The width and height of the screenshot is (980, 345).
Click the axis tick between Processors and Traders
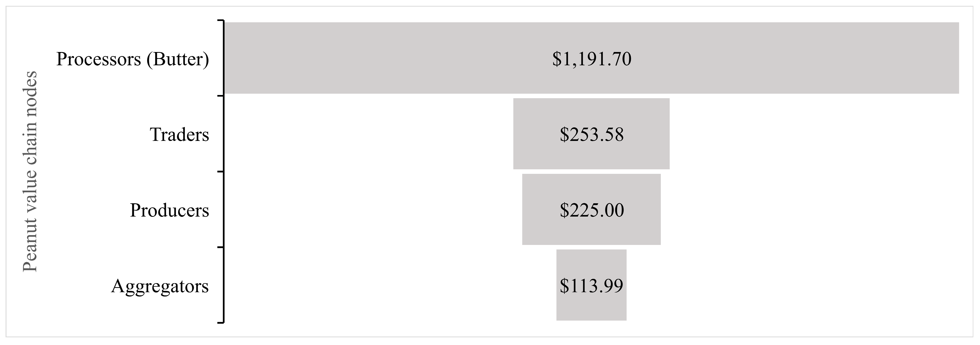coord(220,96)
